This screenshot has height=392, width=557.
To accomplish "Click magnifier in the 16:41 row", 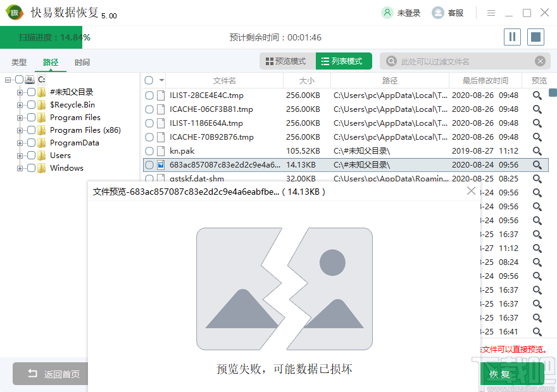I will click(x=537, y=332).
